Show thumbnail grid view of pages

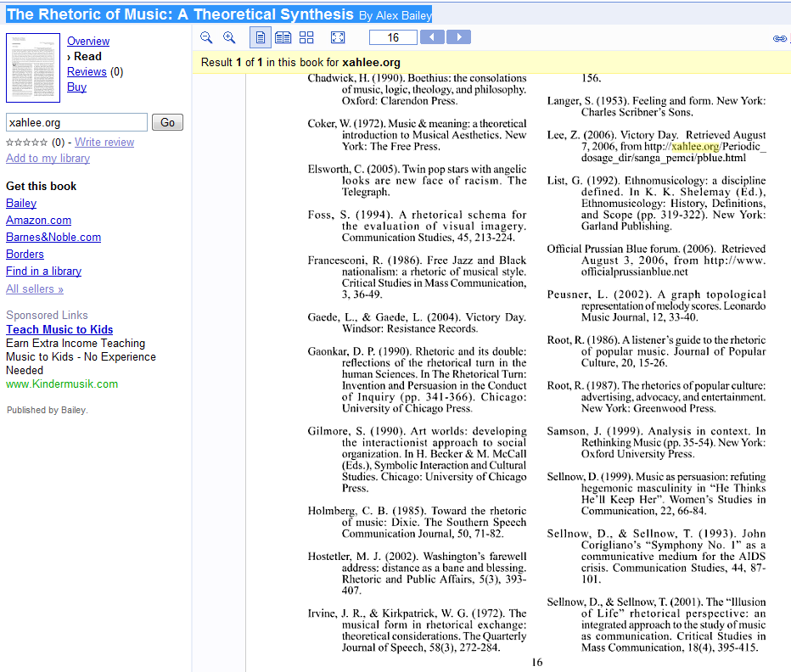pos(306,37)
